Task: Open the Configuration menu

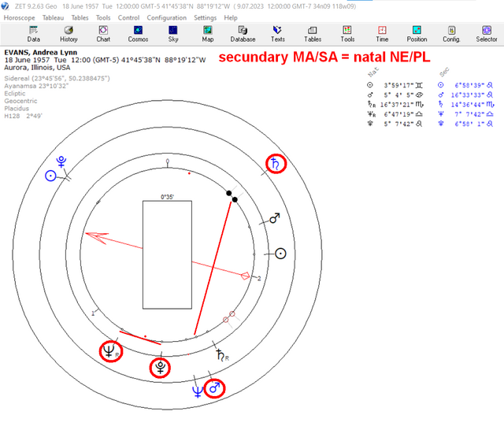Action: click(166, 17)
